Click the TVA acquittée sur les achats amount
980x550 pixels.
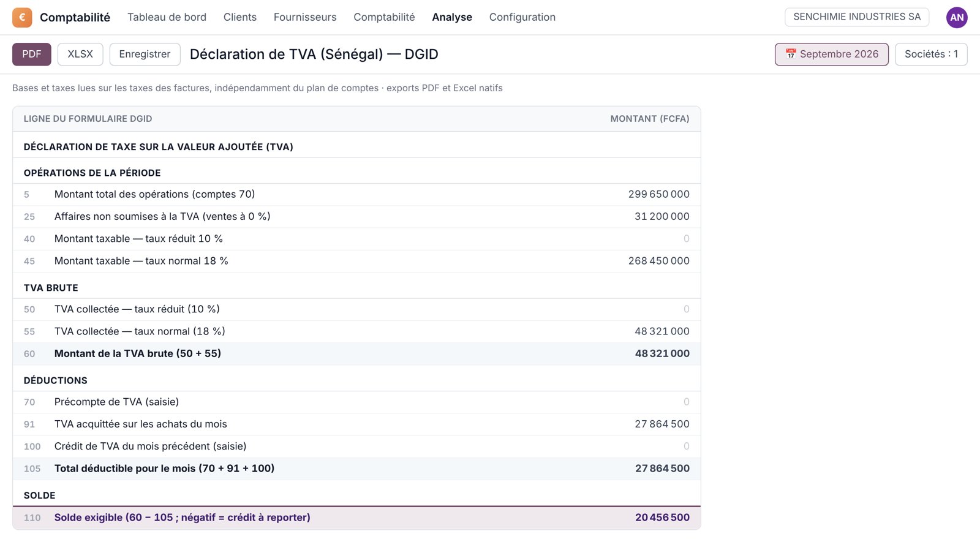pyautogui.click(x=662, y=424)
